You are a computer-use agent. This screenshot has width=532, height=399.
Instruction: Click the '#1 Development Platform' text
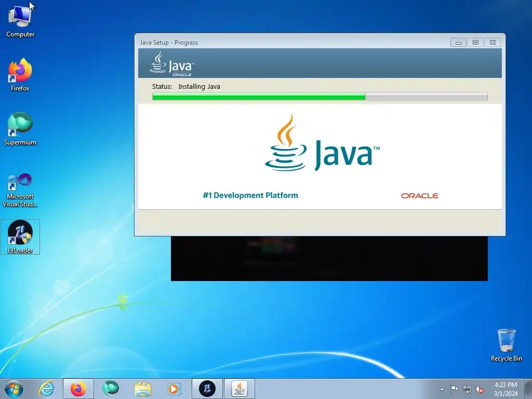[x=250, y=195]
